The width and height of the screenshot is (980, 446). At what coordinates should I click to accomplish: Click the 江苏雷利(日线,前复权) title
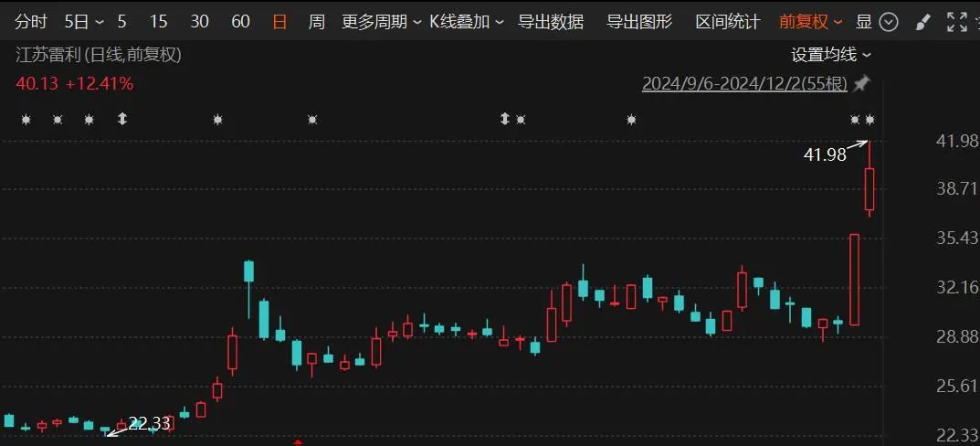tap(98, 55)
